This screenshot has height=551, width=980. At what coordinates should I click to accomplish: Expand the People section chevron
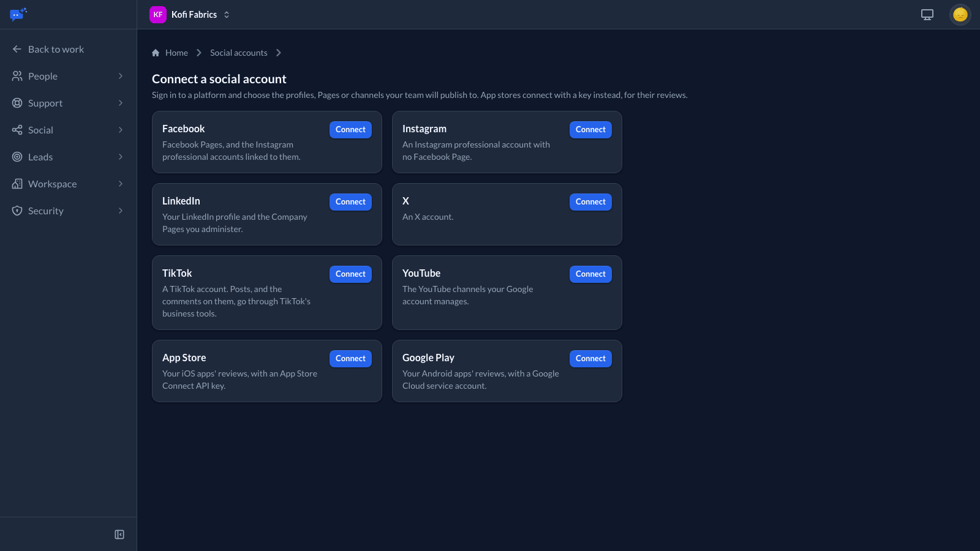pos(121,76)
